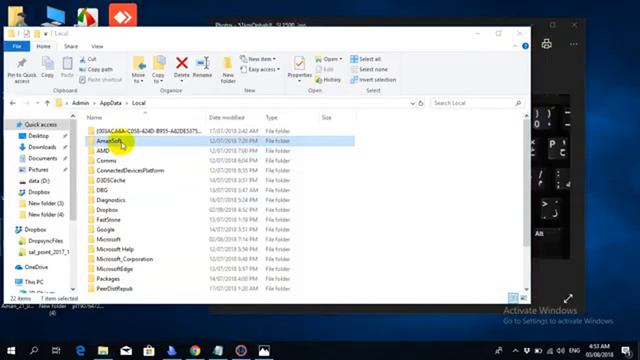Viewport: 640px width, 360px height.
Task: Select the PeerDistRepub folder
Action: coord(114,289)
